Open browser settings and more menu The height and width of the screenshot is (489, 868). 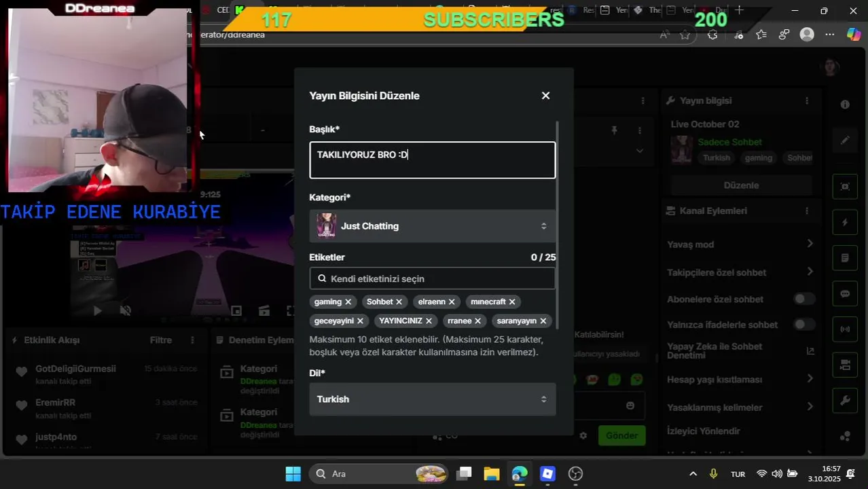point(830,35)
